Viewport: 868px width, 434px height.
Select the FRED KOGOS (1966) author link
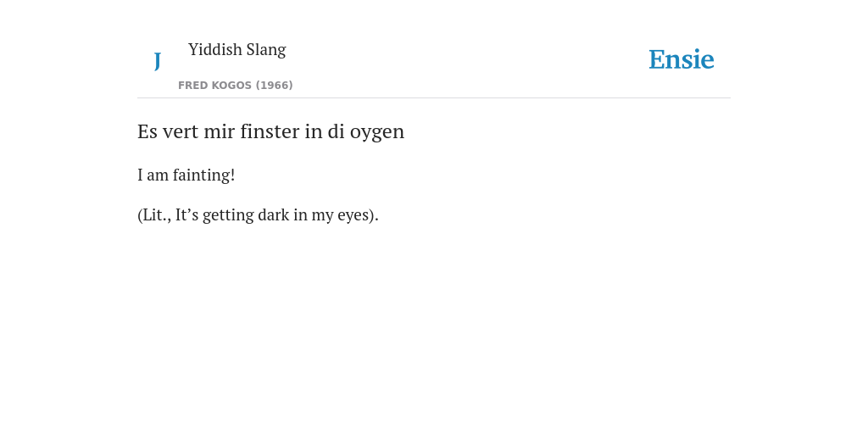pos(236,86)
